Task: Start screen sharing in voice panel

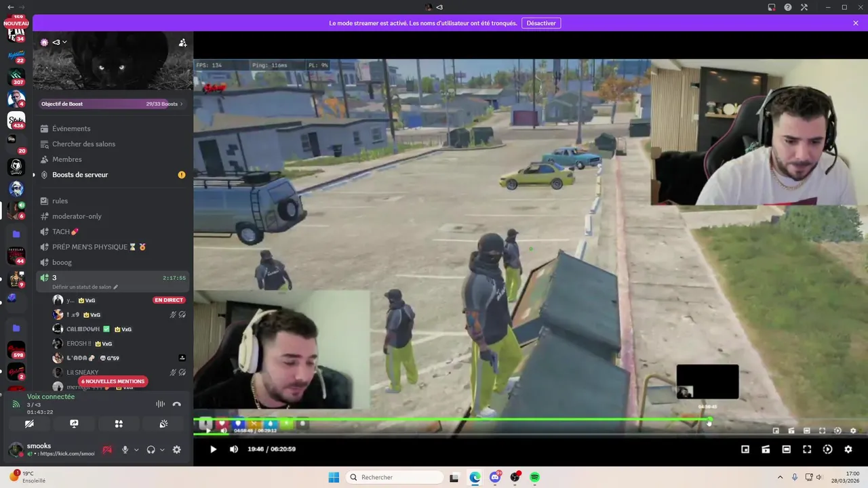Action: click(74, 424)
